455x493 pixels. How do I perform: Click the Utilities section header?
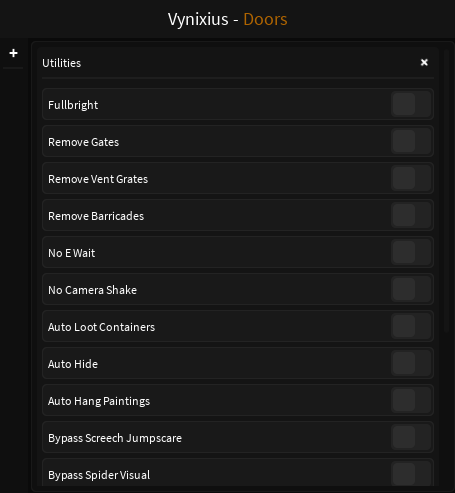pyautogui.click(x=62, y=63)
